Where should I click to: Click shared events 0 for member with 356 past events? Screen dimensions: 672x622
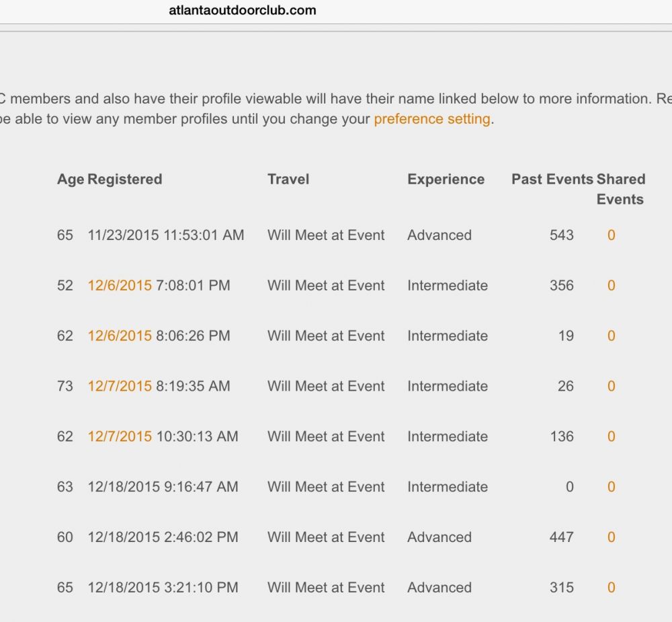tap(611, 286)
